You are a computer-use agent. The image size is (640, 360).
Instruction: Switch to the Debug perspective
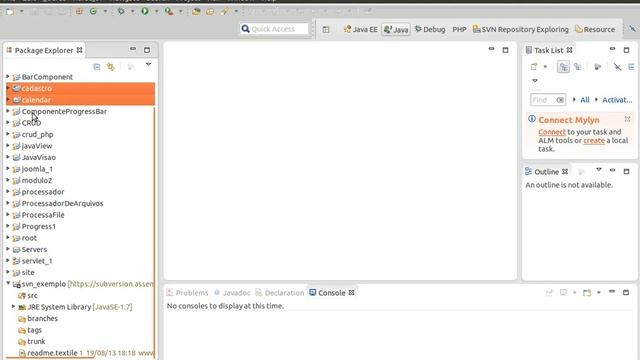click(430, 29)
